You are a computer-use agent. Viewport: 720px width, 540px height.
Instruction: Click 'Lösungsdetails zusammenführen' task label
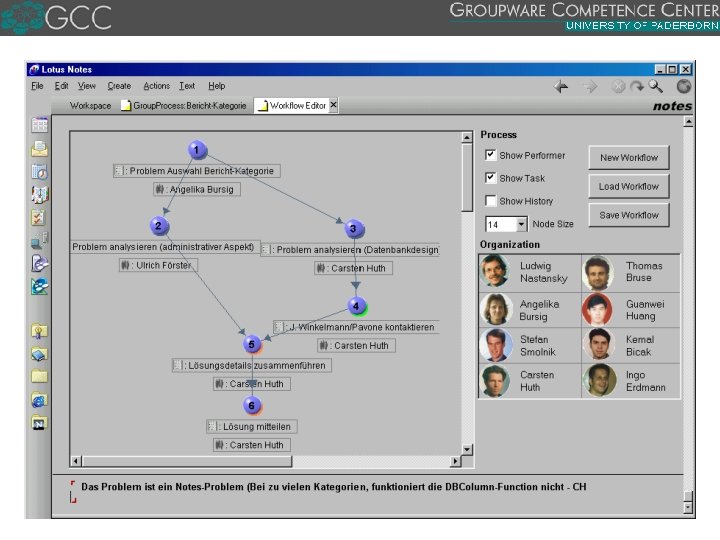(x=252, y=366)
